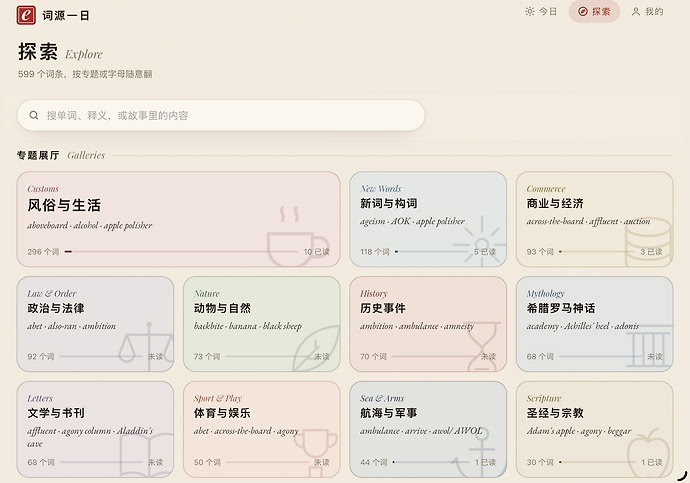Open the 新词与构词 New Words gallery
This screenshot has width=690, height=483.
click(428, 219)
